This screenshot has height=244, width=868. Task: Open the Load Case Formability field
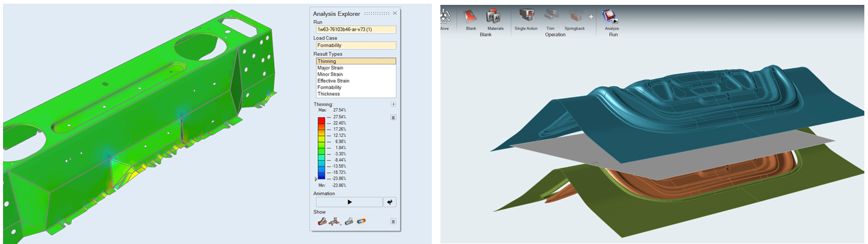[356, 45]
